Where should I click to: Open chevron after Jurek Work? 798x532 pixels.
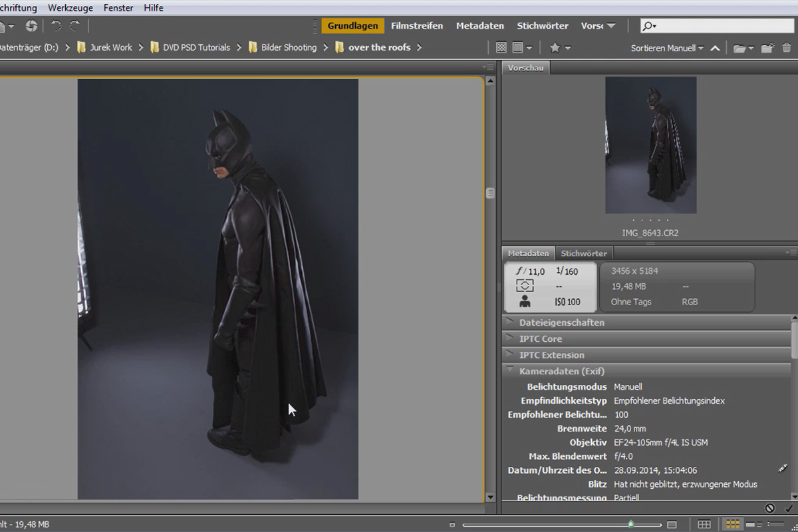coord(142,48)
